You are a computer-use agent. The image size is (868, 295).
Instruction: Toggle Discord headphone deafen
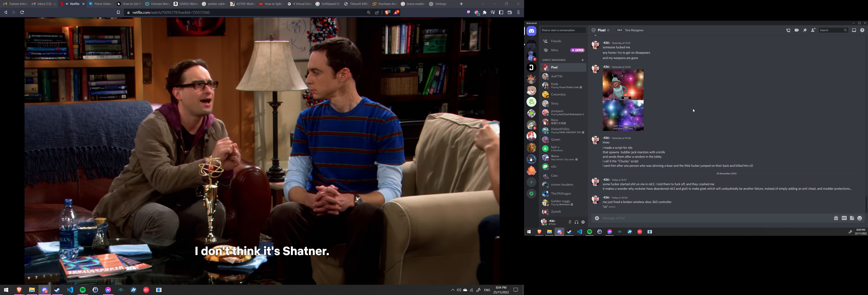(x=576, y=222)
